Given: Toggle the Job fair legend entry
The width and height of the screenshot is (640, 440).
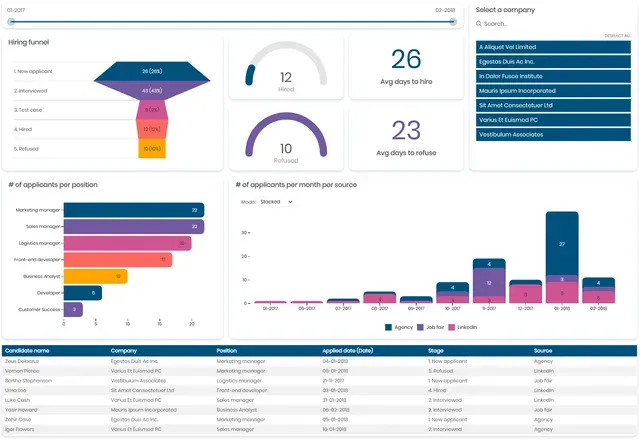Looking at the screenshot, I should tap(430, 327).
